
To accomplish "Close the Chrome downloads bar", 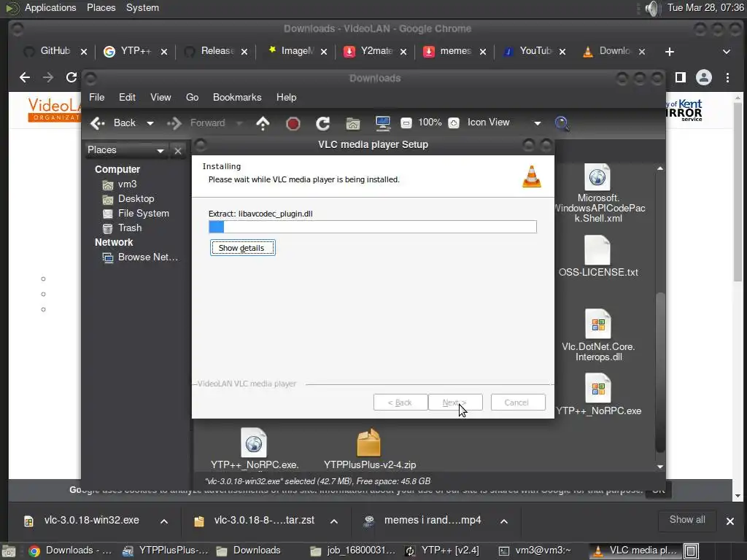I will pyautogui.click(x=729, y=521).
